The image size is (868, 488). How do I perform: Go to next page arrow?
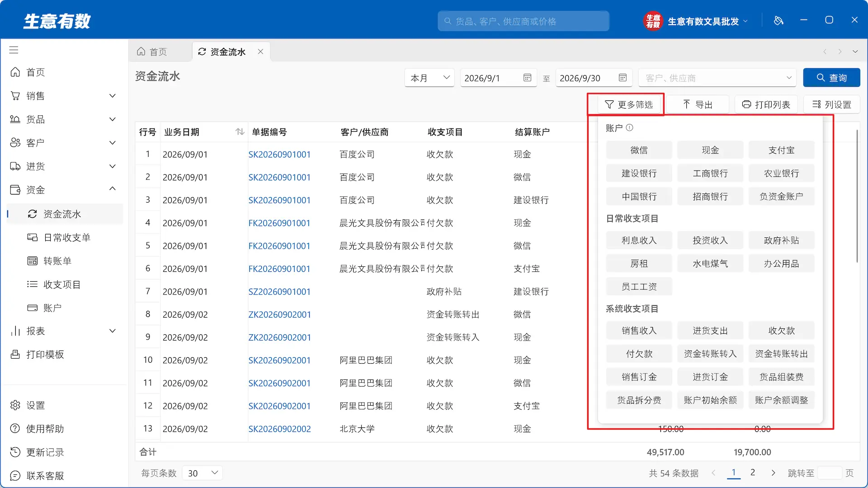click(773, 473)
